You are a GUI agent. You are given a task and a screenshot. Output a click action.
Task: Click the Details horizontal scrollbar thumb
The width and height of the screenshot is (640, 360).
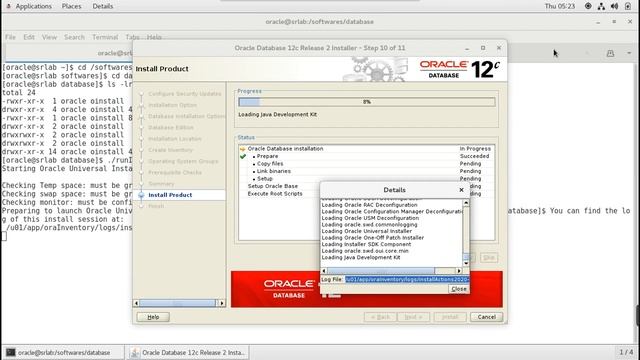[381, 271]
